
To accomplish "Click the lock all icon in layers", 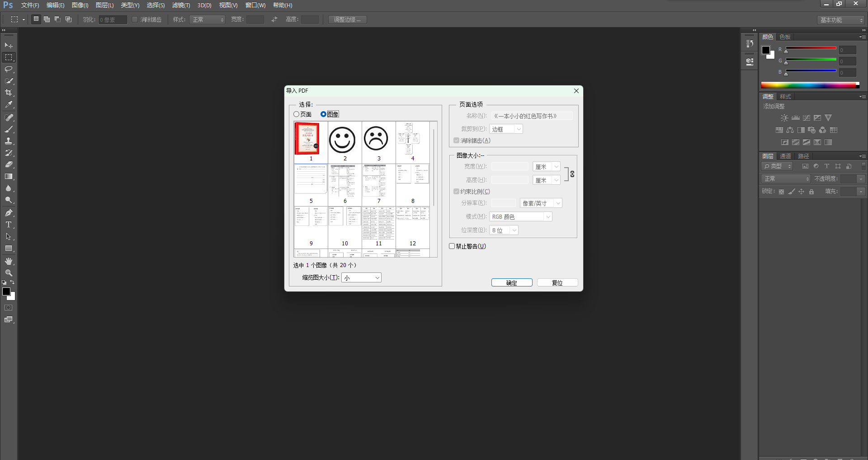I will [811, 192].
